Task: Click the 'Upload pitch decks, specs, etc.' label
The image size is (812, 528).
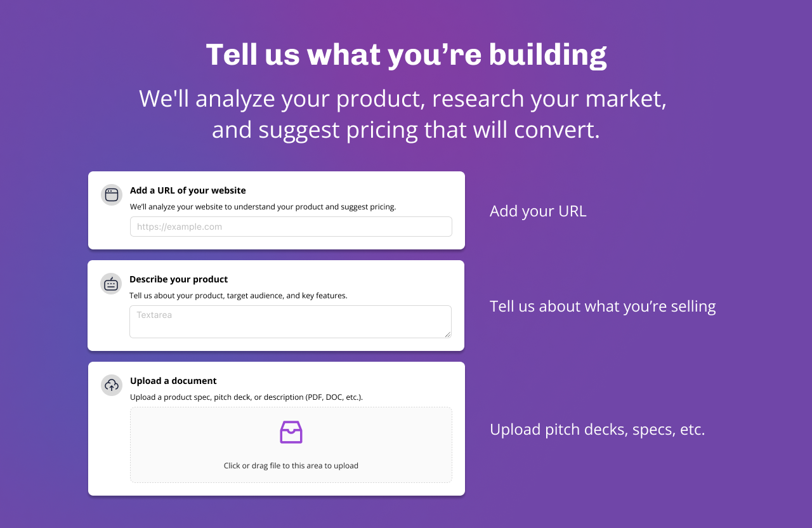Action: tap(598, 430)
